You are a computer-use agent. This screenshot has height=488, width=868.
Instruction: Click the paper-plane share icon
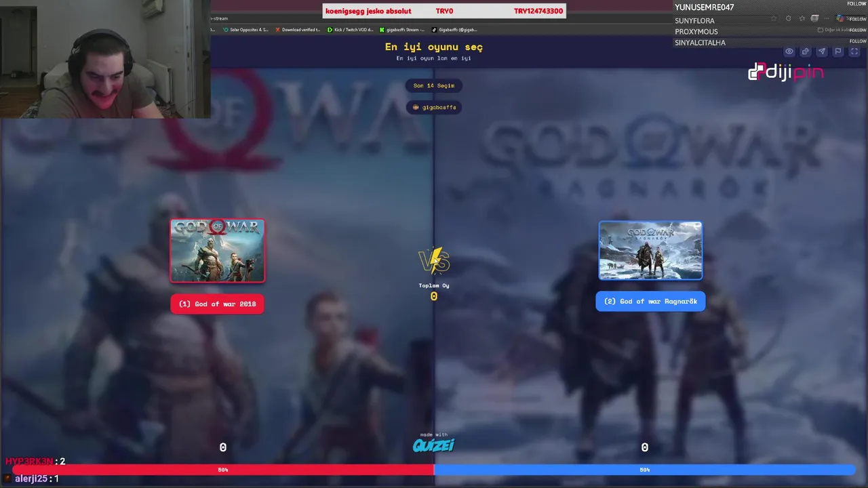822,52
